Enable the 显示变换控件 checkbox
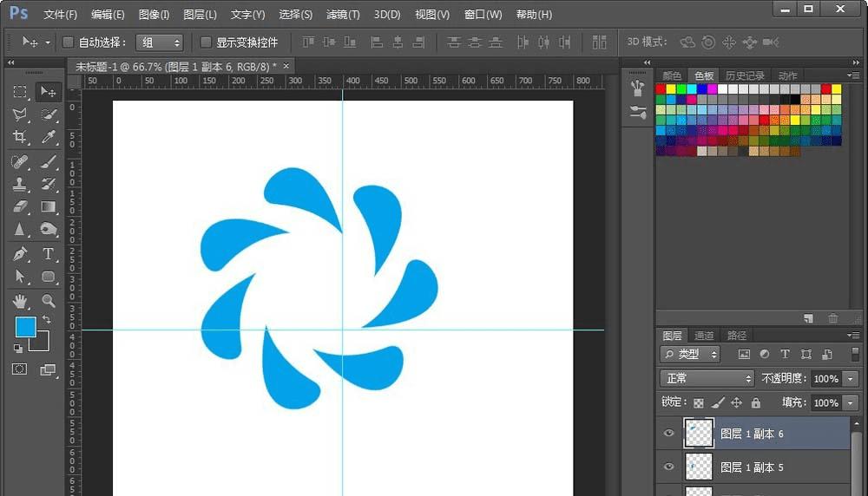Image resolution: width=868 pixels, height=496 pixels. (206, 42)
